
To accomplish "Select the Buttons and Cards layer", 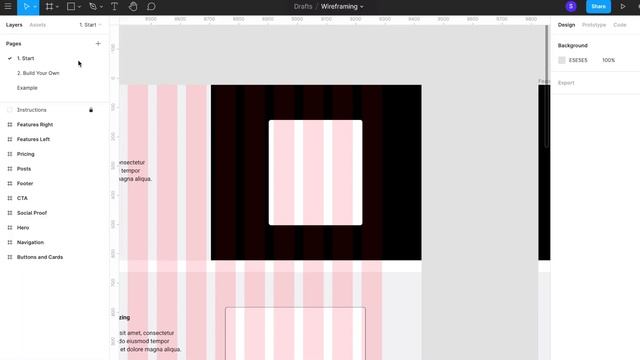I will (x=40, y=257).
